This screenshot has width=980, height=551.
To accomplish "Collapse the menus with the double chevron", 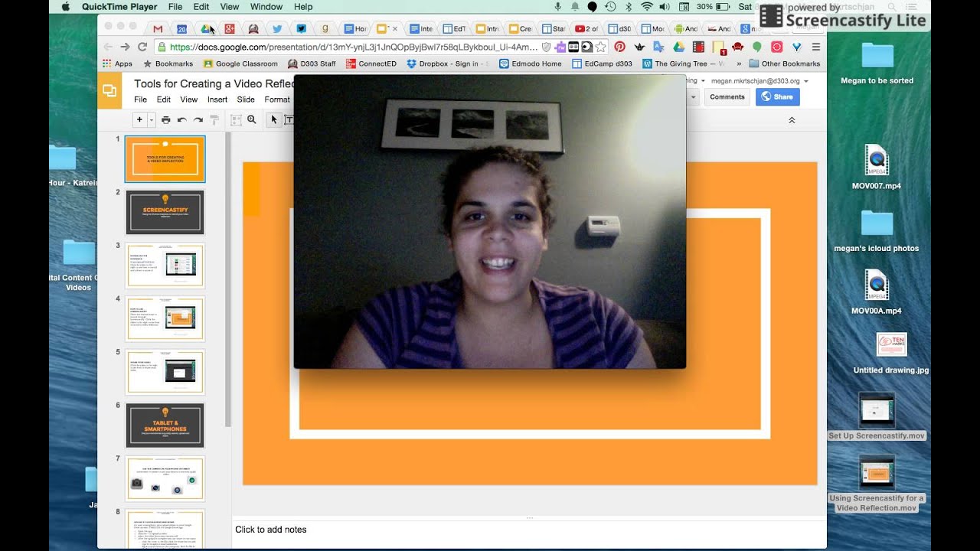I will (792, 120).
